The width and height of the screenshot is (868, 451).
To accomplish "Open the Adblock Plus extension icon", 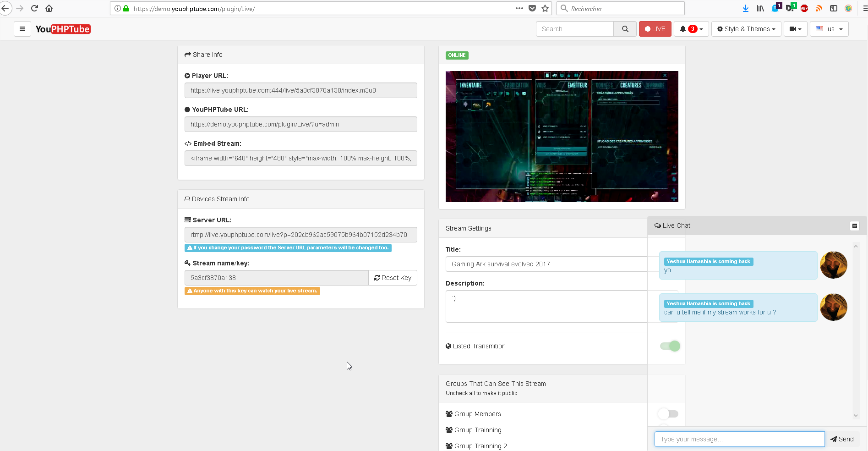I will [x=804, y=8].
